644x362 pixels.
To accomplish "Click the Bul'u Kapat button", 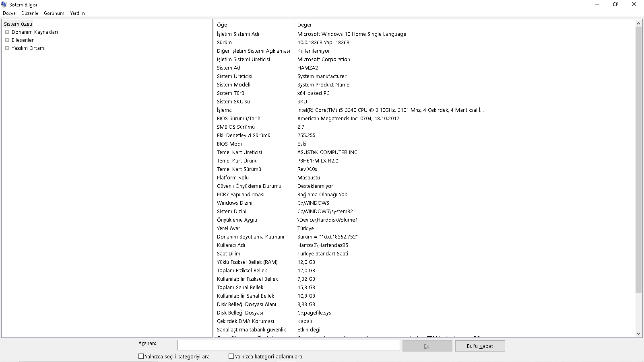I will [x=480, y=346].
